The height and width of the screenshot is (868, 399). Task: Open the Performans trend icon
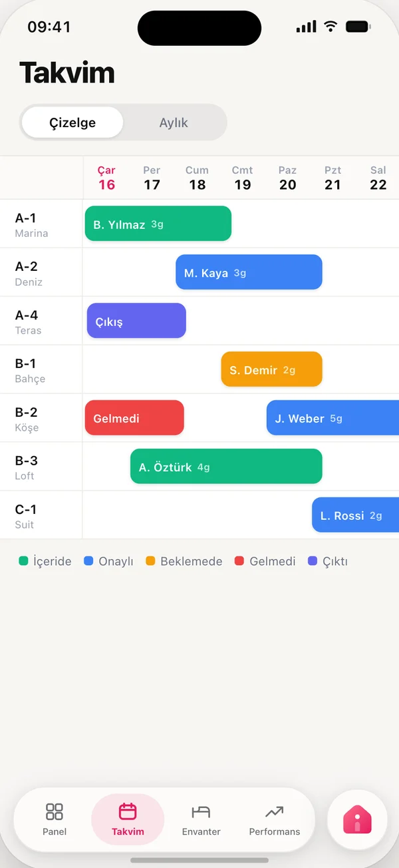pyautogui.click(x=274, y=811)
